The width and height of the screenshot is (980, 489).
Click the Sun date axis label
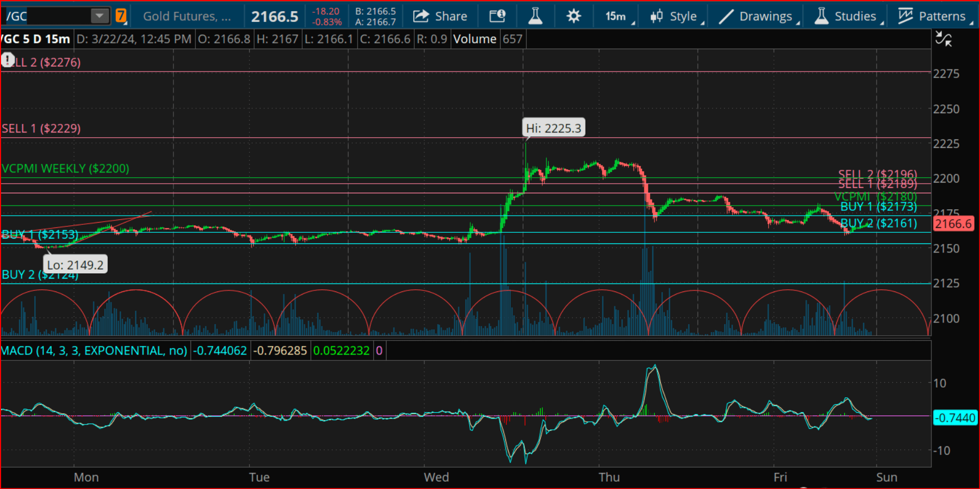(x=887, y=477)
